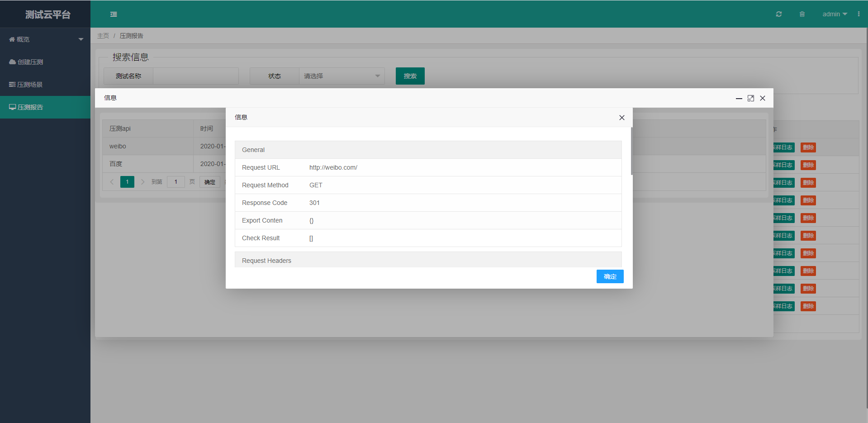Select the 百度 row cell
Viewport: 868px width, 423px height.
coord(148,164)
